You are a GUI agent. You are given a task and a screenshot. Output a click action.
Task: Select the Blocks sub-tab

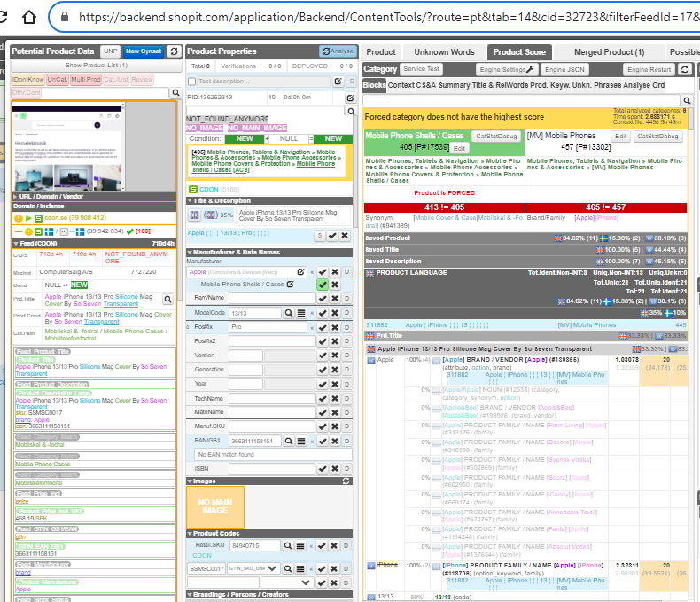coord(374,85)
